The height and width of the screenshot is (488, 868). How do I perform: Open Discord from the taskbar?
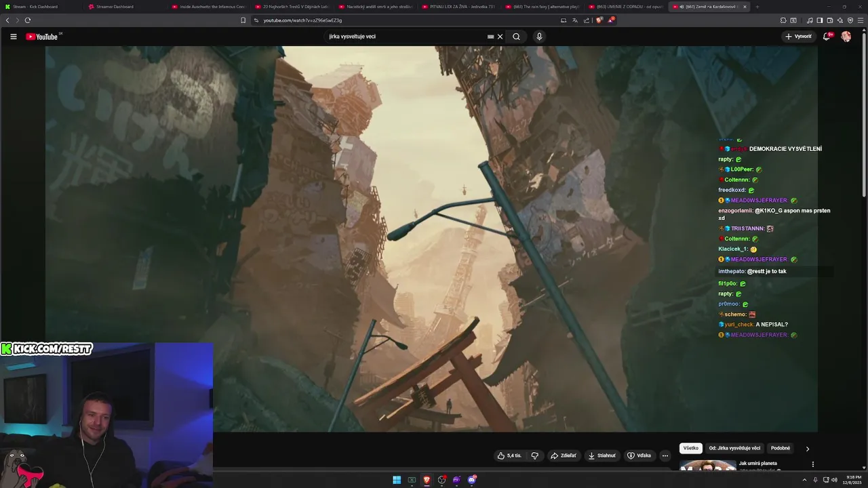pos(472,480)
